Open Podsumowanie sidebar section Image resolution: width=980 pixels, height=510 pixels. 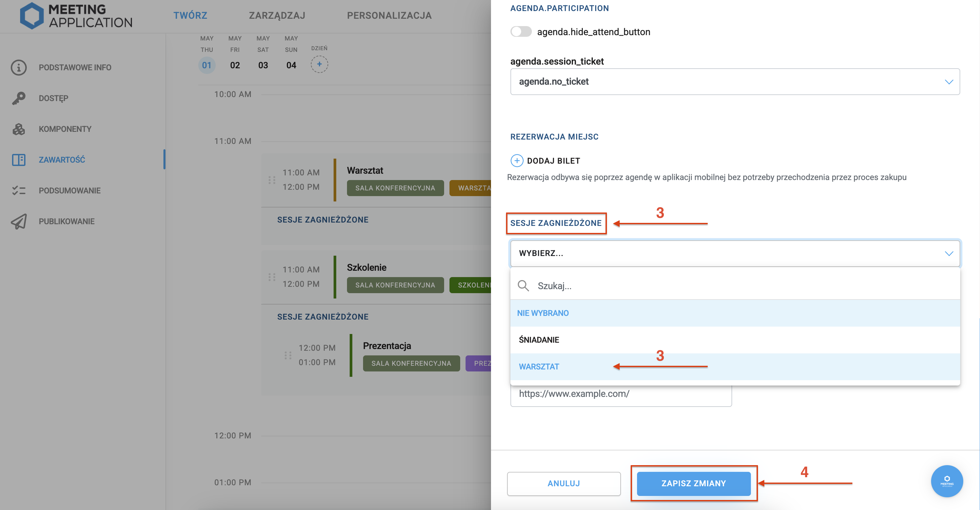click(x=70, y=190)
